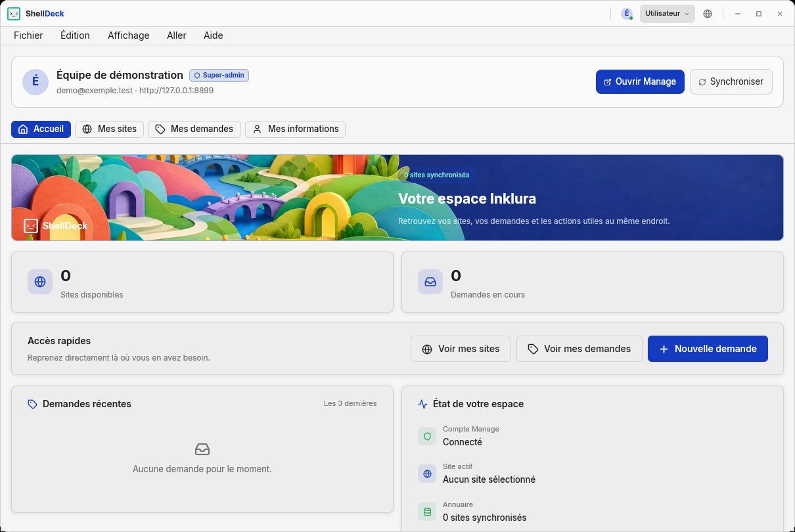The width and height of the screenshot is (795, 532).
Task: Expand the Utilisateur dropdown
Action: [x=668, y=13]
